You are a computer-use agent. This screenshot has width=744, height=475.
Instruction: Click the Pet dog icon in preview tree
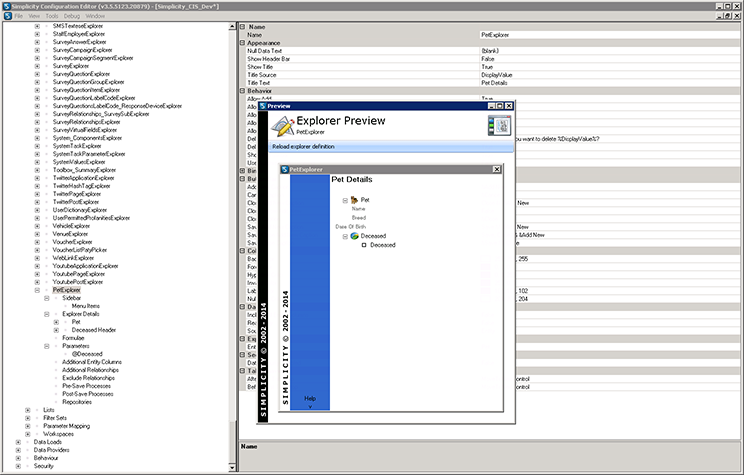354,200
